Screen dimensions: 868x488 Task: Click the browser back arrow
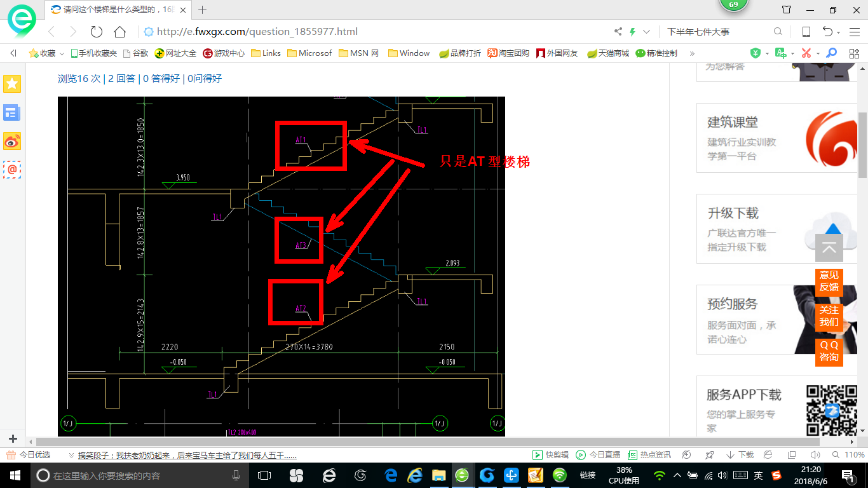(51, 32)
